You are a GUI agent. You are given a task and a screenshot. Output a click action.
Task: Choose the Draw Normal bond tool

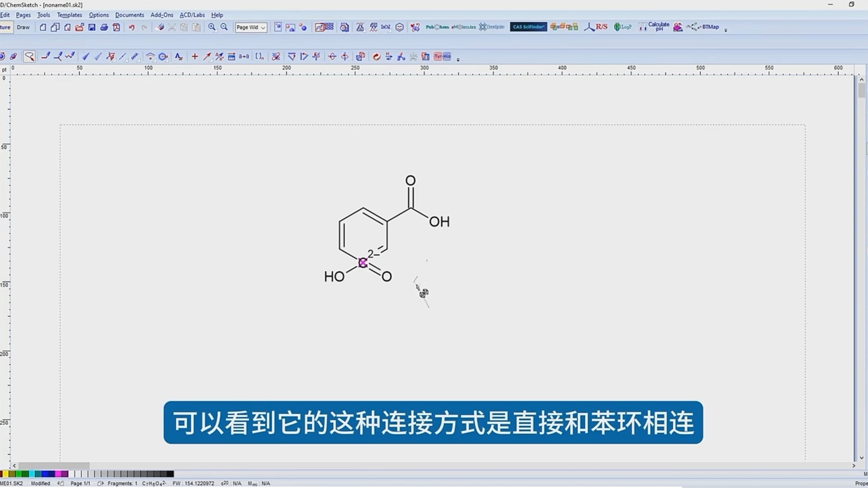tap(46, 56)
